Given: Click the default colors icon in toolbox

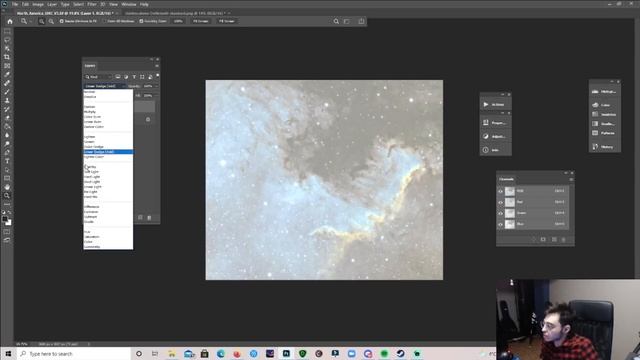Looking at the screenshot, I should (x=4, y=213).
